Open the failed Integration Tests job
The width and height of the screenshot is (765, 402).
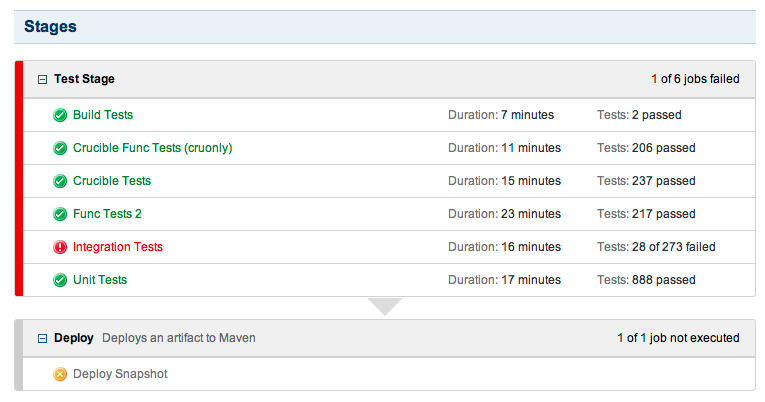point(118,247)
